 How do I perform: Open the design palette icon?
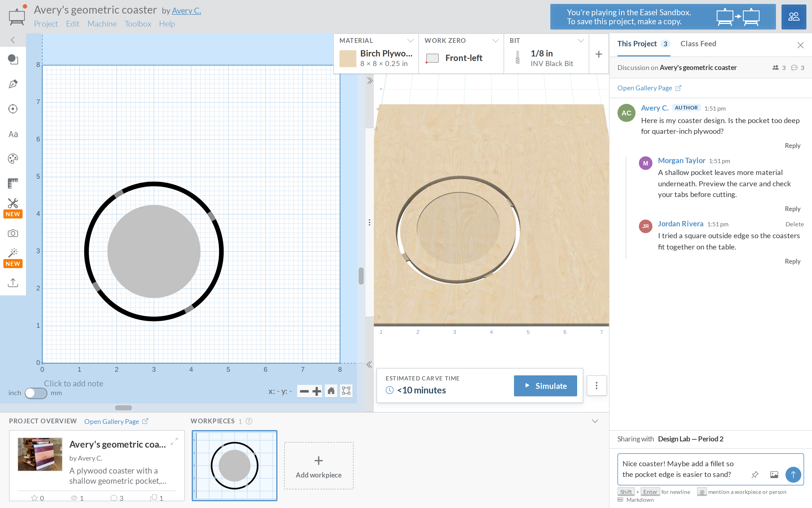pyautogui.click(x=13, y=159)
